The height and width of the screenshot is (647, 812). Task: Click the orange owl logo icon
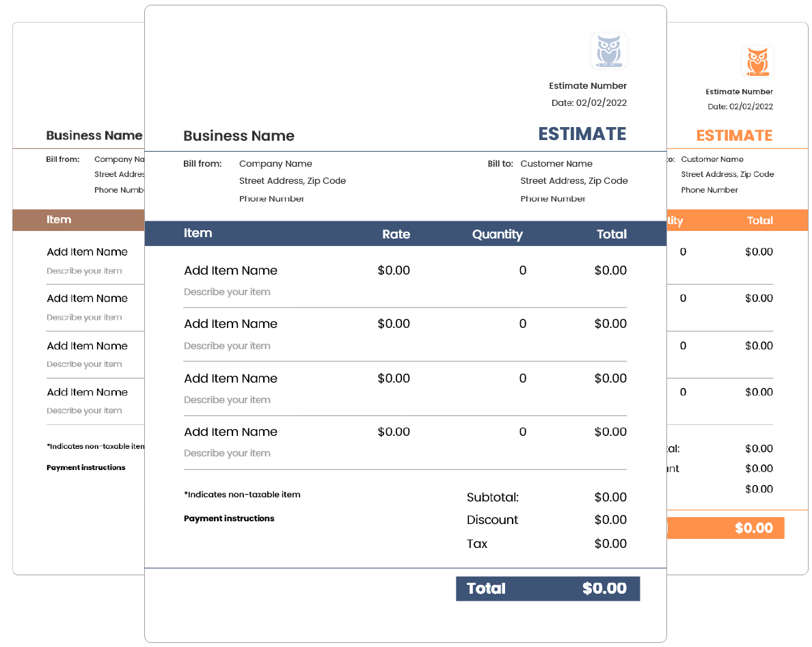tap(757, 61)
